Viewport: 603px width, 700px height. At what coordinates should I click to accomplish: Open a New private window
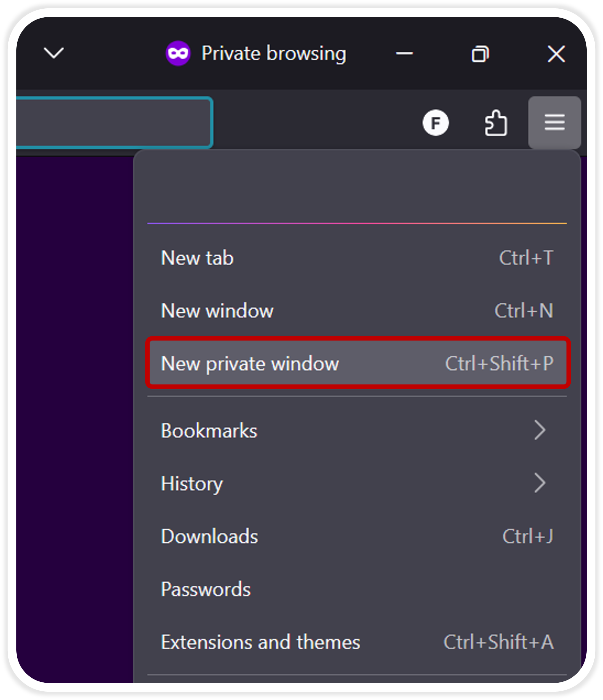tap(250, 364)
